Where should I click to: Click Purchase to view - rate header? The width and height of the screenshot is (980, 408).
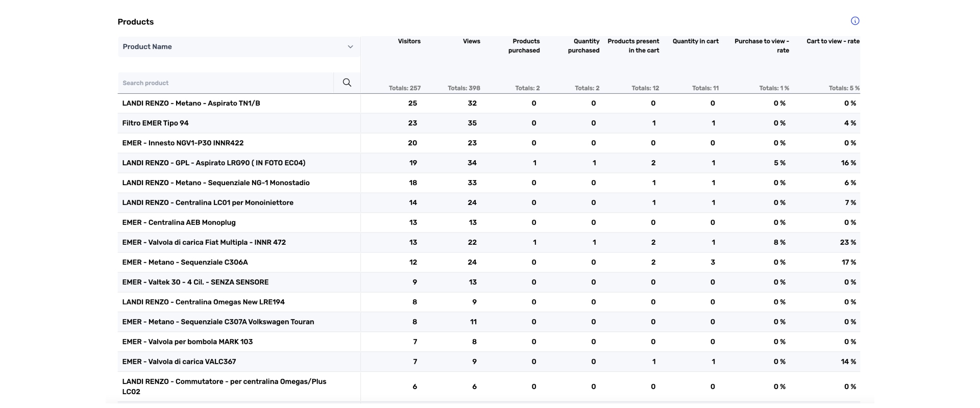pyautogui.click(x=762, y=46)
